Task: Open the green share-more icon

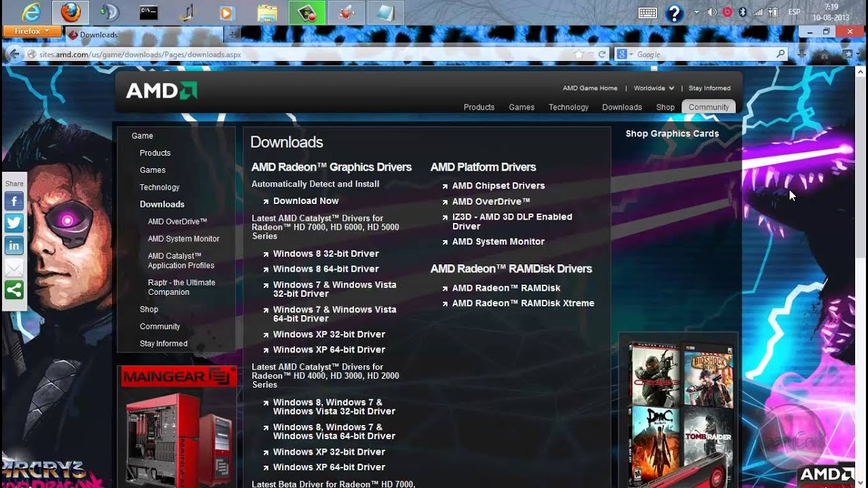Action: [x=14, y=290]
